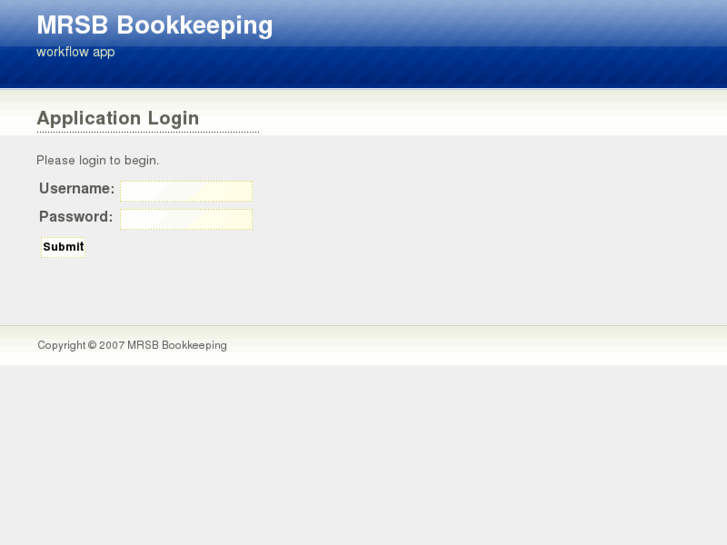The width and height of the screenshot is (727, 545).
Task: Click the Submit button
Action: [64, 247]
